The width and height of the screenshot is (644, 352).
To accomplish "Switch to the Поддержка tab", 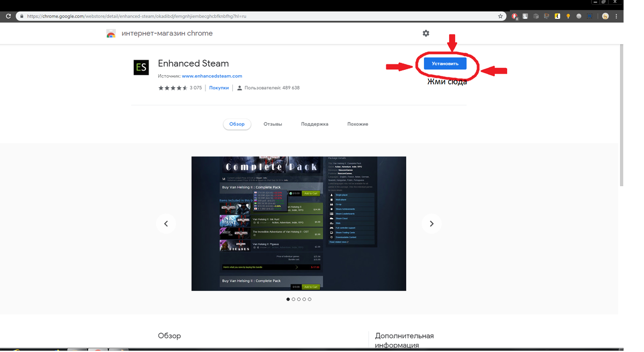I will point(314,124).
